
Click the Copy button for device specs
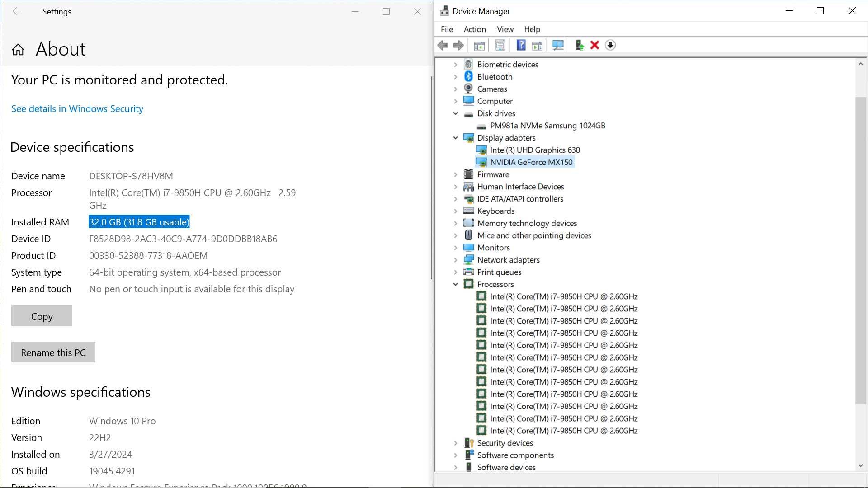(x=42, y=316)
